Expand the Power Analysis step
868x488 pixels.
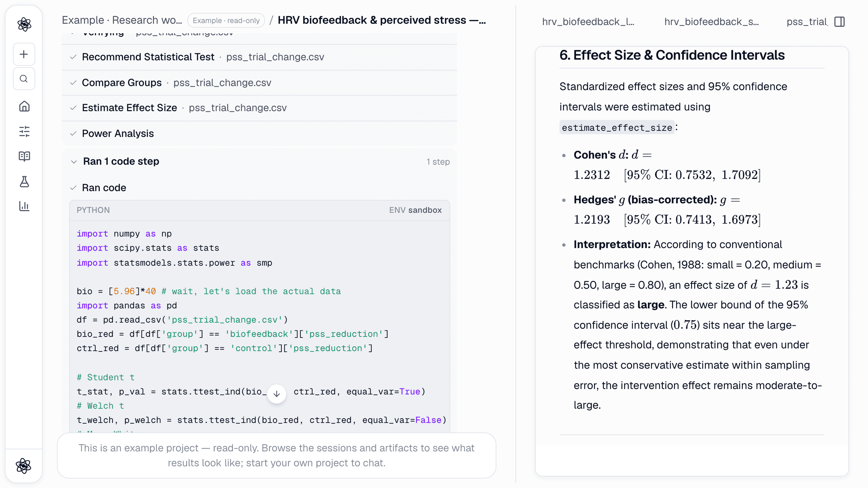coord(259,134)
